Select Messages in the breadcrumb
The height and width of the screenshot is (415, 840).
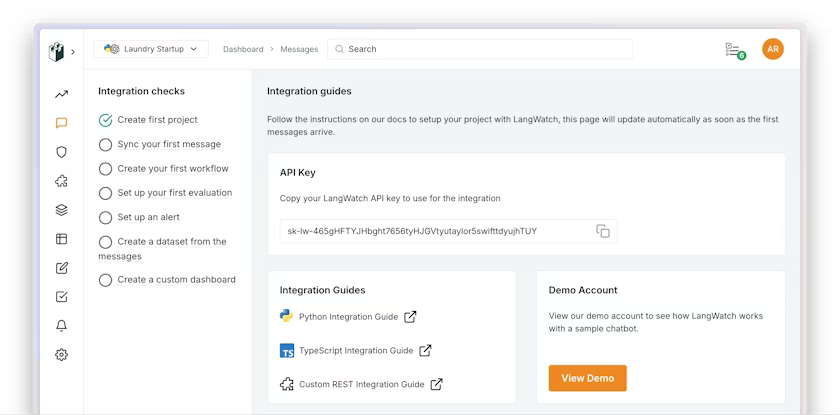[299, 49]
